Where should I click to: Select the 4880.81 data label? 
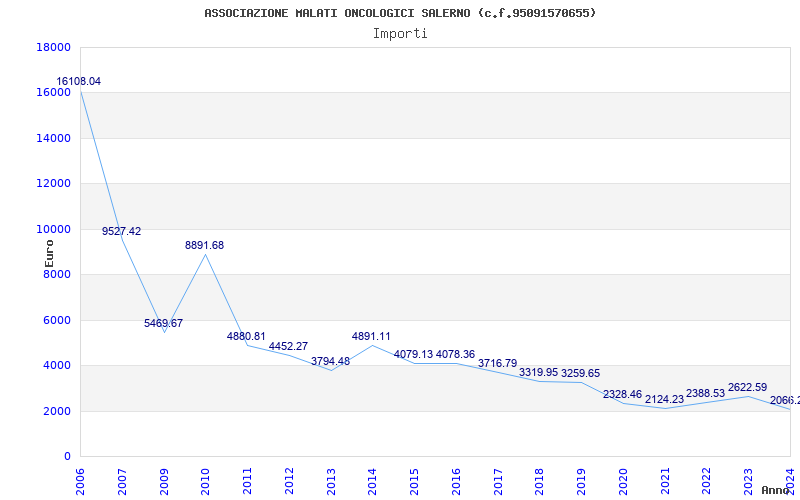[246, 336]
